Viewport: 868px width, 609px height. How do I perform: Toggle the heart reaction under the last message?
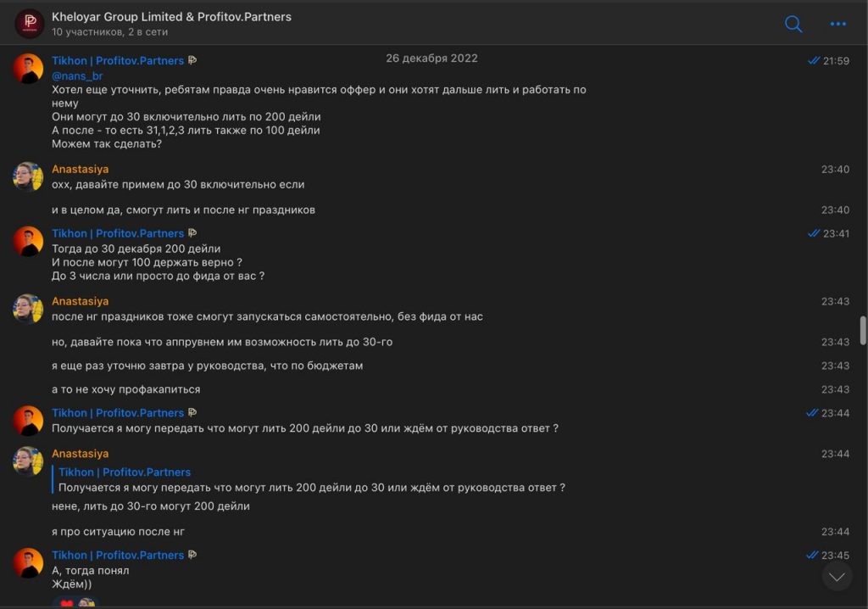click(x=67, y=603)
